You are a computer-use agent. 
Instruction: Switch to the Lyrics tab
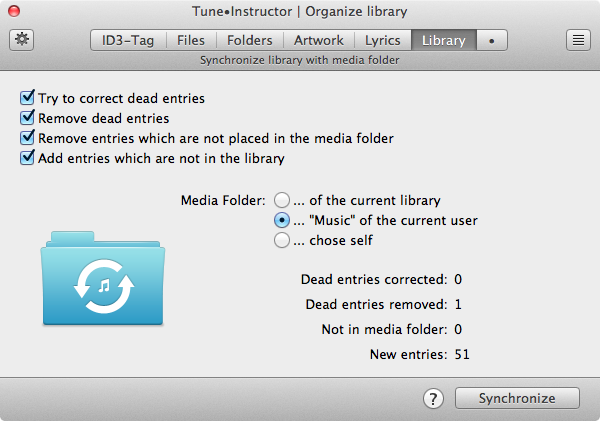383,40
